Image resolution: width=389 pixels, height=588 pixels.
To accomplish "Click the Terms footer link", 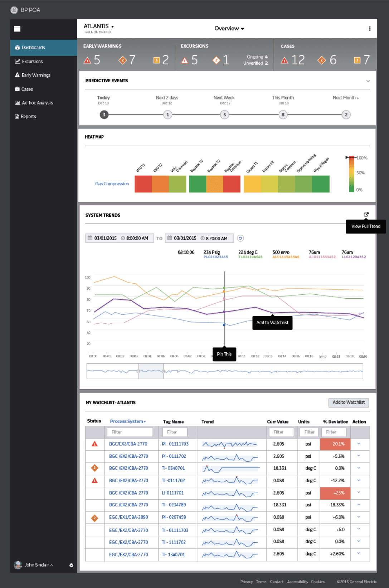I will pos(261,582).
